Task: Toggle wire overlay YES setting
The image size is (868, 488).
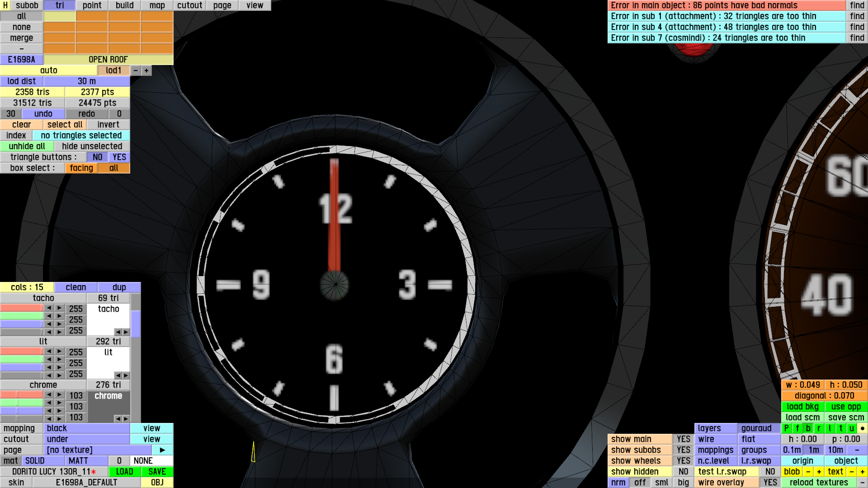Action: 770,483
